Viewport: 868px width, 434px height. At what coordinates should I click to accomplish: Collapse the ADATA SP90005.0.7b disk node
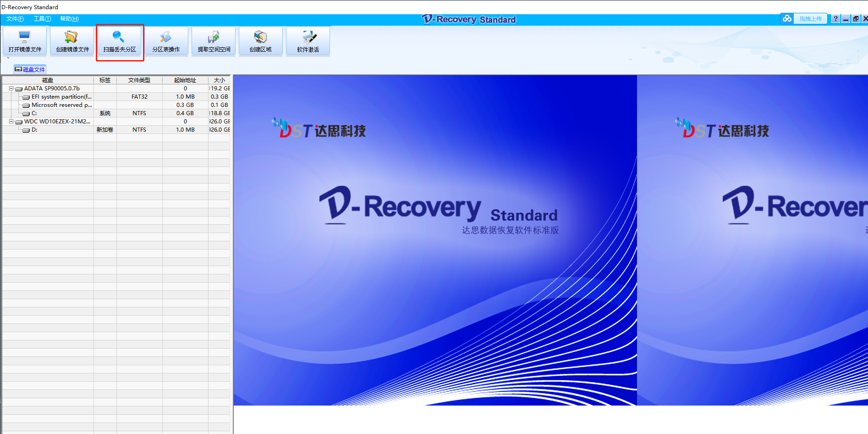(11, 88)
